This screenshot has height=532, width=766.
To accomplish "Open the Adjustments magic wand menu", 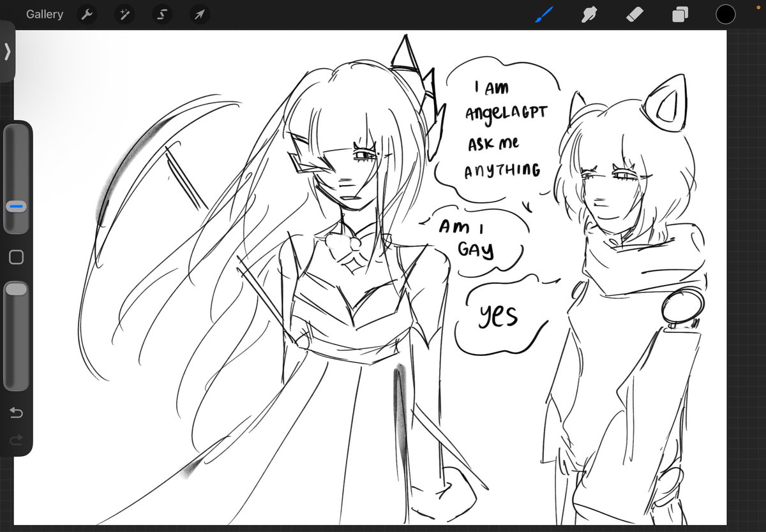I will (124, 14).
